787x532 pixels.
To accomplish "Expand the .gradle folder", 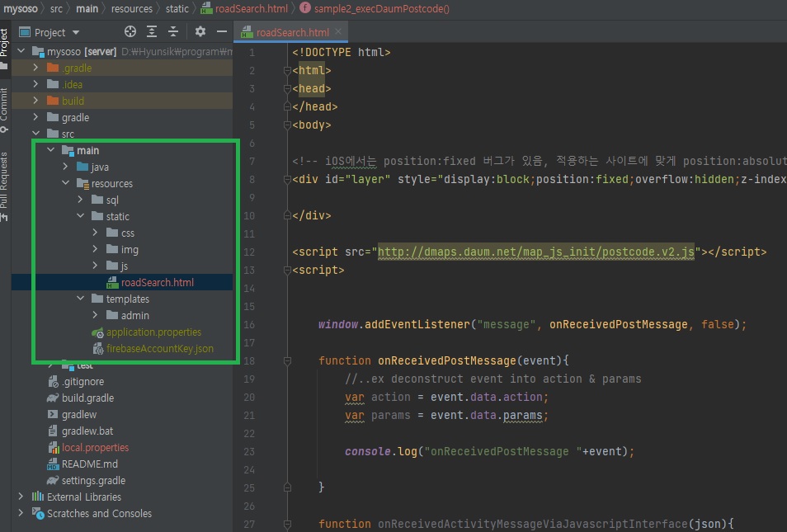I will (35, 68).
